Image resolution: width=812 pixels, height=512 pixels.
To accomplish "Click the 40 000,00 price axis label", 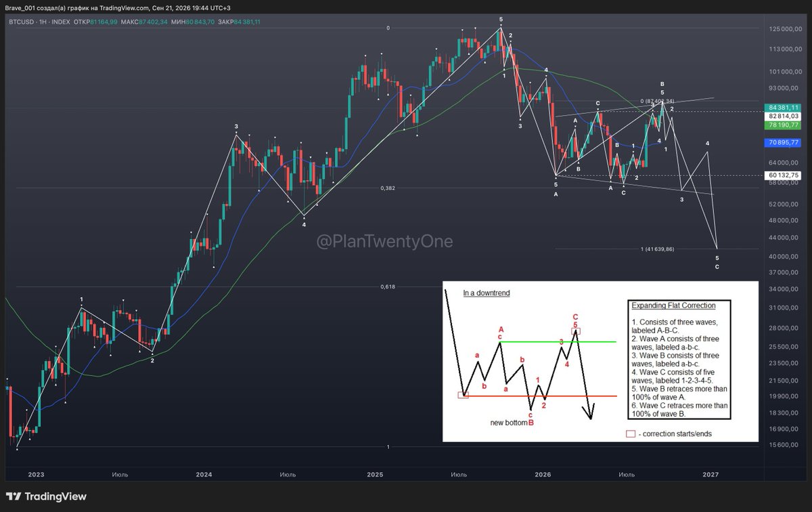I will click(x=785, y=257).
